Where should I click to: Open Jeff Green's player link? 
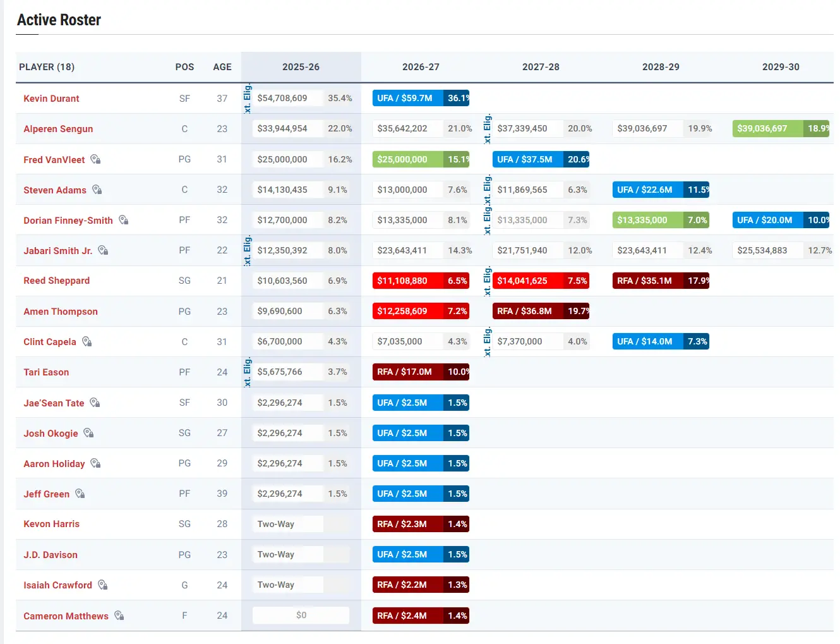(x=46, y=494)
